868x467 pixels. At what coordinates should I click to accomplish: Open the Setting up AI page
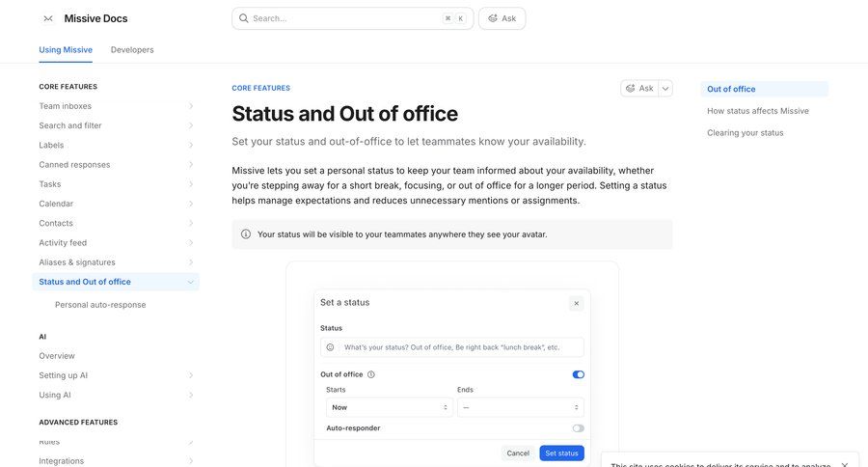point(63,375)
